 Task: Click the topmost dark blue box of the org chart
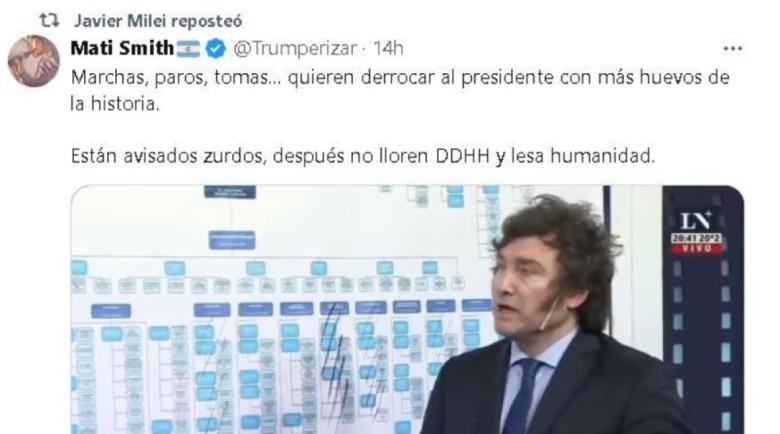tap(230, 192)
